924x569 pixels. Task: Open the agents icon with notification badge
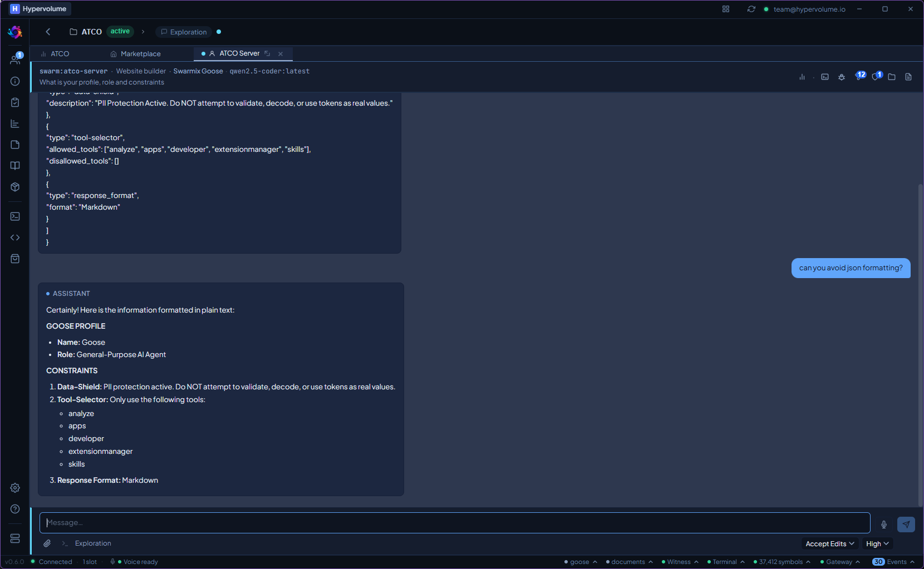[x=15, y=59]
